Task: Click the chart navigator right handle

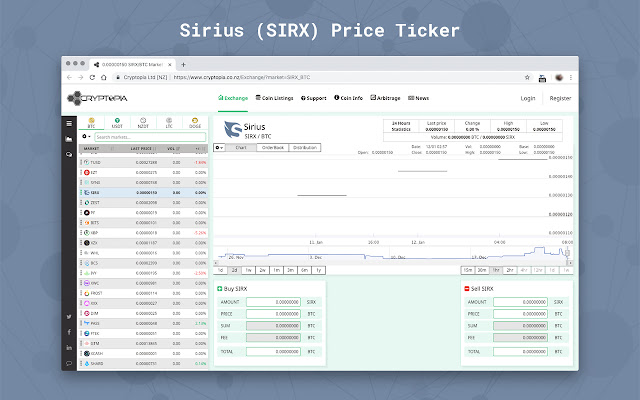Action: point(567,253)
